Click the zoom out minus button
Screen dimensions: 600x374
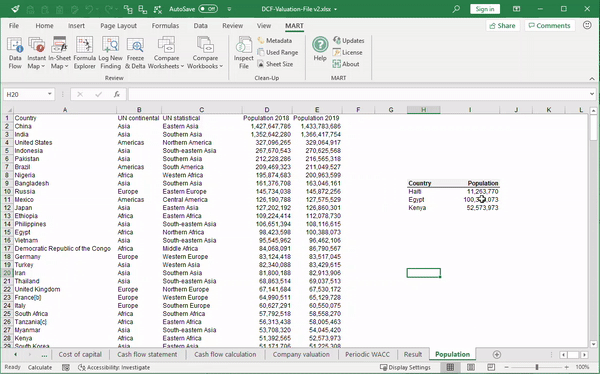click(507, 367)
